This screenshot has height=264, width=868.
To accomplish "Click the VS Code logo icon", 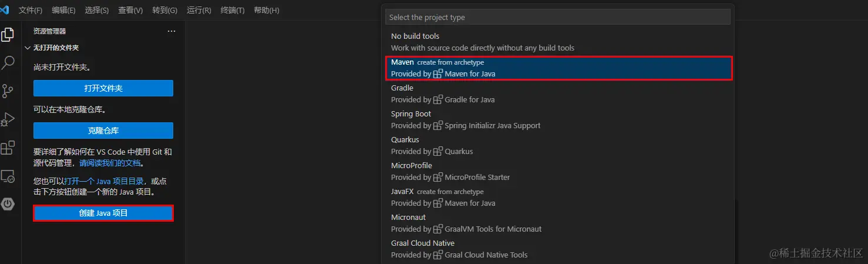I will pos(5,10).
